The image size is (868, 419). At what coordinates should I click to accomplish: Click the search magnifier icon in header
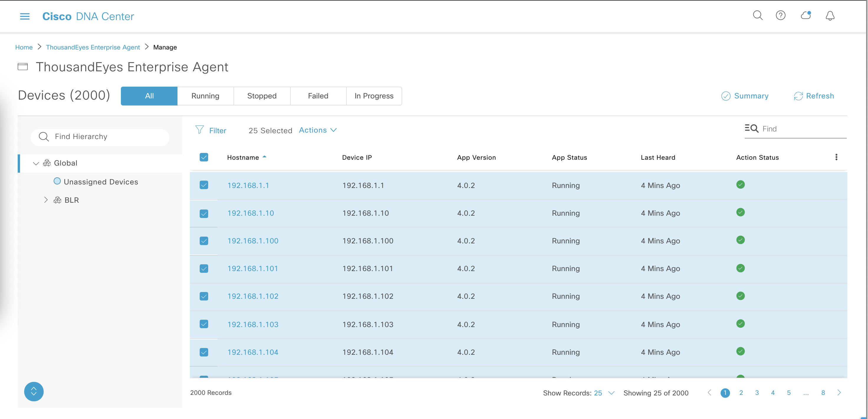click(757, 16)
